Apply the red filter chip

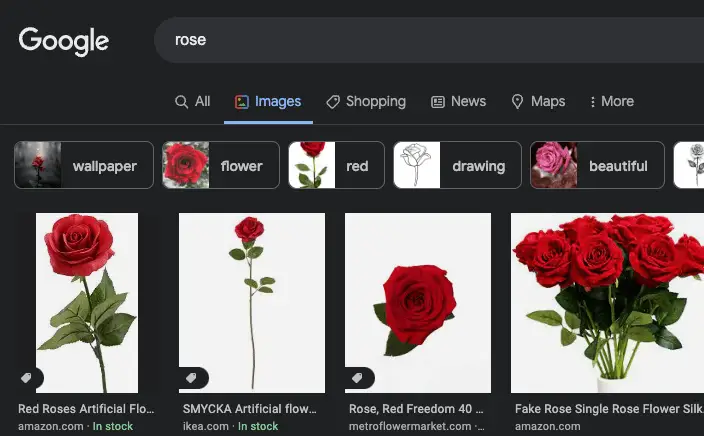[336, 165]
